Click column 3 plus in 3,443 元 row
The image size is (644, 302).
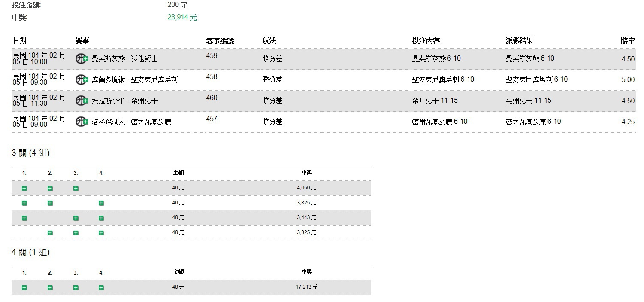76,218
